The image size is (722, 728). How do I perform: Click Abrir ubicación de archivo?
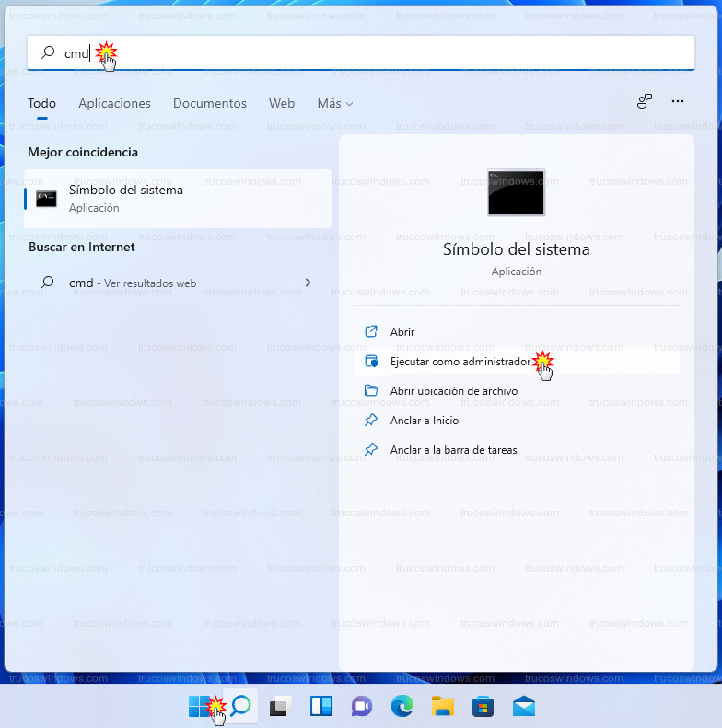453,391
